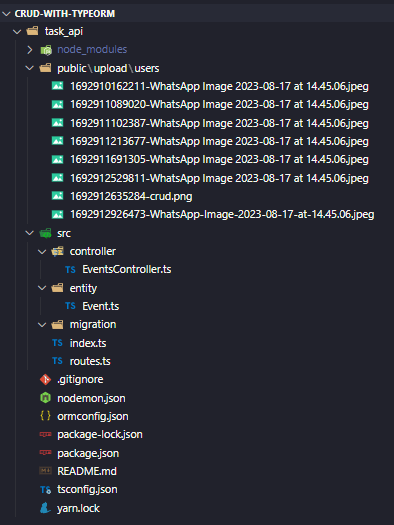The height and width of the screenshot is (525, 394).
Task: Click the nodemon icon beside nodemon.json
Action: (x=46, y=398)
